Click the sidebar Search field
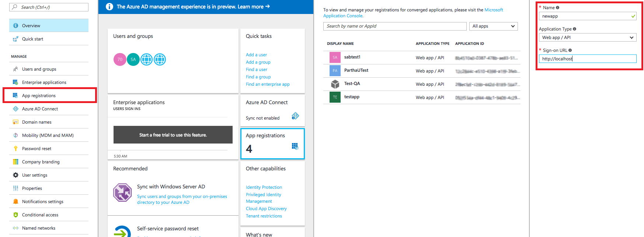The image size is (644, 237). pyautogui.click(x=49, y=7)
